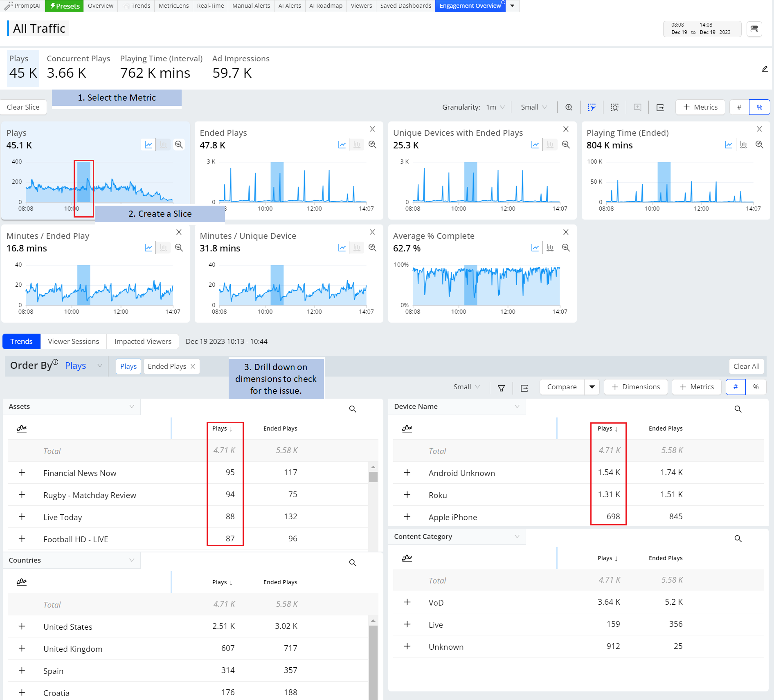Click the highlighted slice on Plays chart

(x=84, y=182)
